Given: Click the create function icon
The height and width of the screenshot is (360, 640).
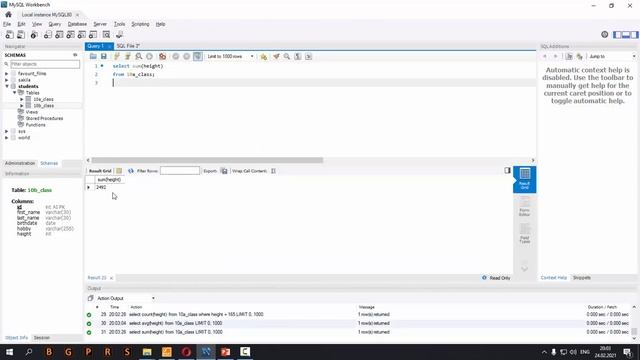Looking at the screenshot, I should coord(93,35).
